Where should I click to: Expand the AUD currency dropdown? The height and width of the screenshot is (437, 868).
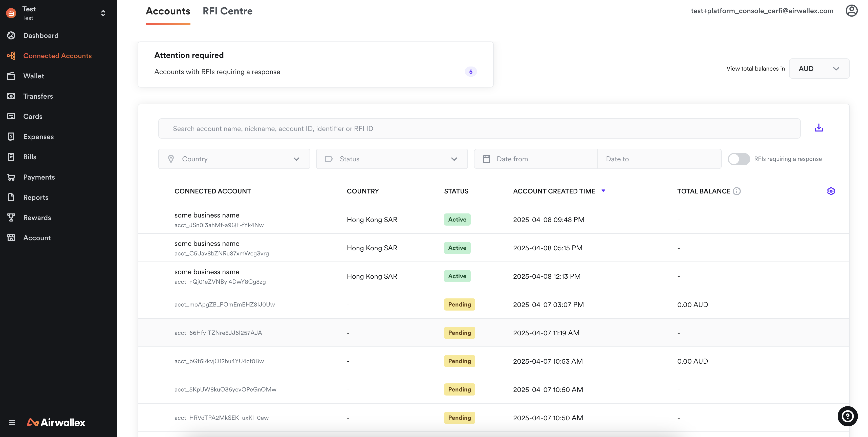[x=819, y=69]
